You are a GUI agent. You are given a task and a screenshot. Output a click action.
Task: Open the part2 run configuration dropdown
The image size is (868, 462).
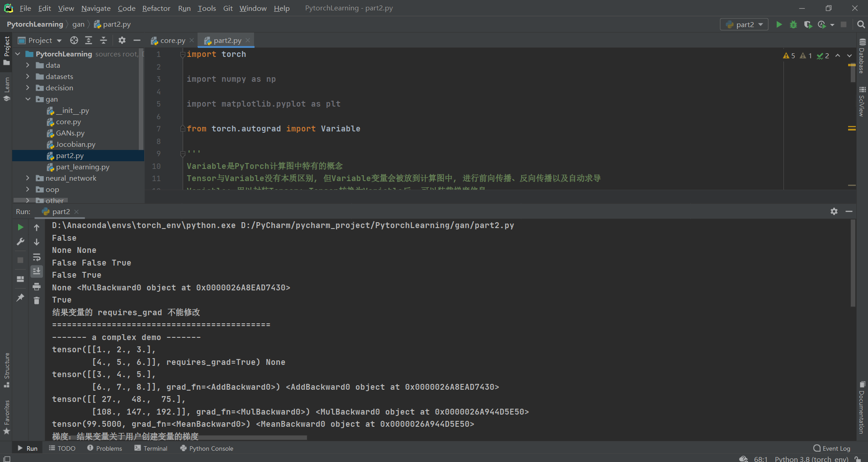click(744, 24)
